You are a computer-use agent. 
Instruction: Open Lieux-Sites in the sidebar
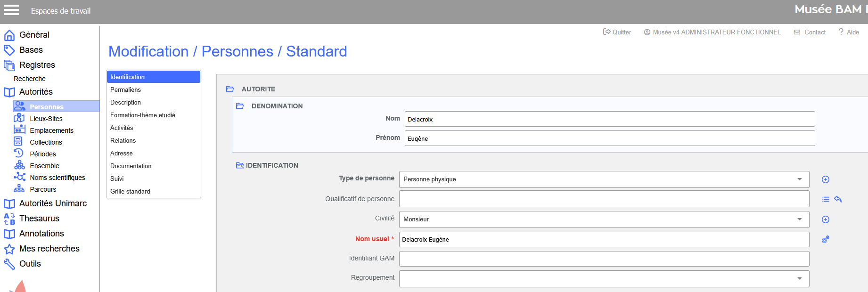(46, 119)
